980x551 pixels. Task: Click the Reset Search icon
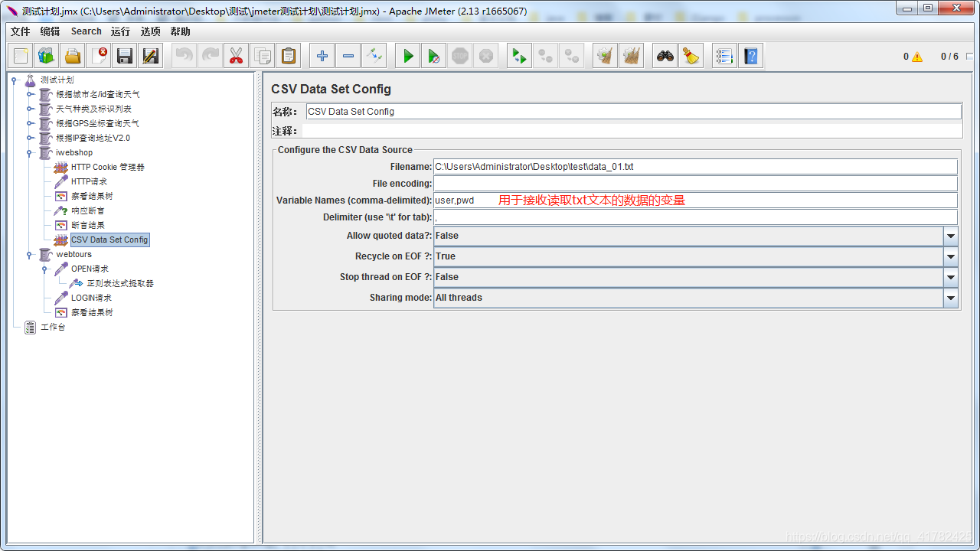tap(691, 56)
